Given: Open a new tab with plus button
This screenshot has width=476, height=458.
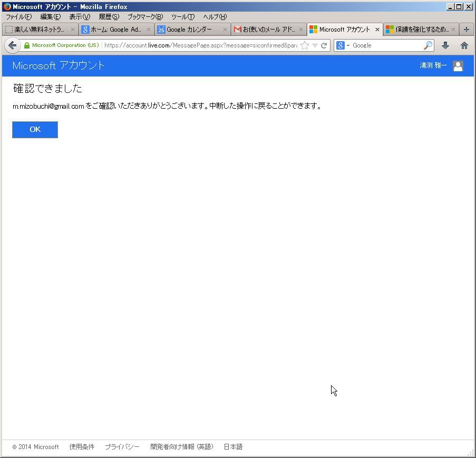Looking at the screenshot, I should 467,30.
